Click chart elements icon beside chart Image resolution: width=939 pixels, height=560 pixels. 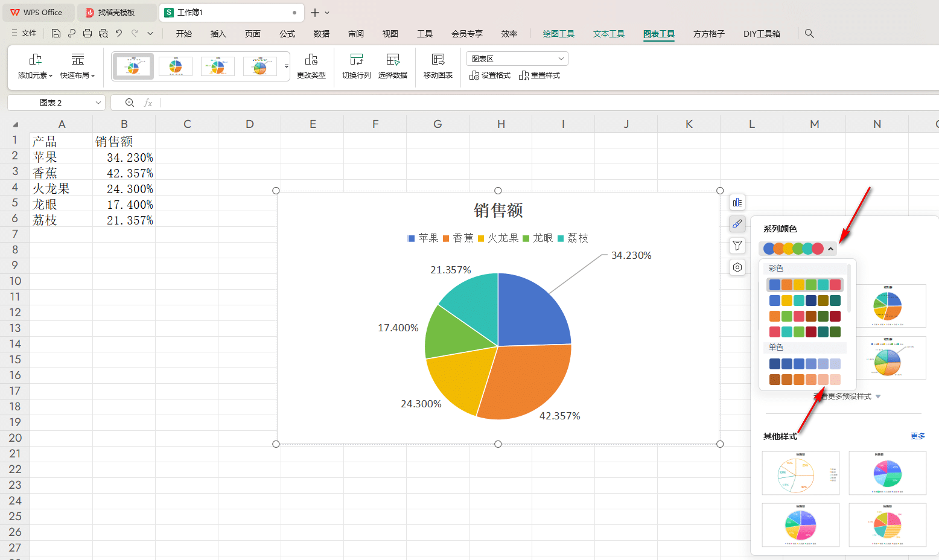[737, 202]
